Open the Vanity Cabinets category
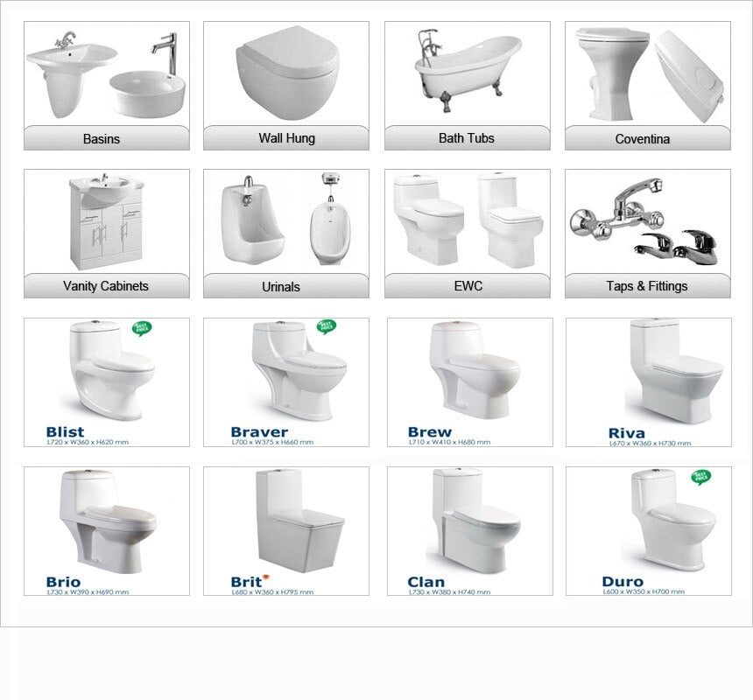The width and height of the screenshot is (753, 700). (x=107, y=286)
